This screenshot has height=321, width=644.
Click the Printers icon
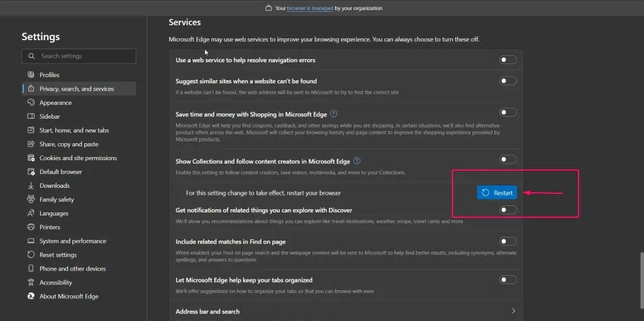tap(31, 227)
